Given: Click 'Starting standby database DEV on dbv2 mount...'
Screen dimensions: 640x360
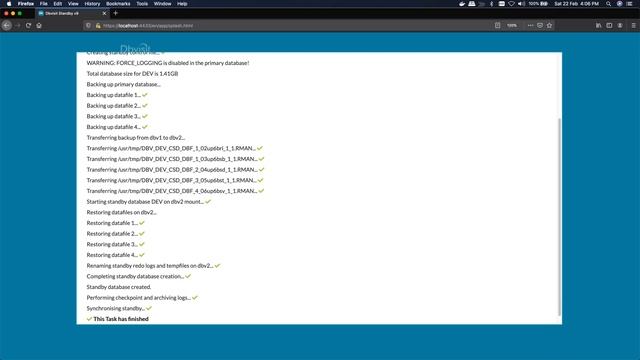Looking at the screenshot, I should [149, 202].
